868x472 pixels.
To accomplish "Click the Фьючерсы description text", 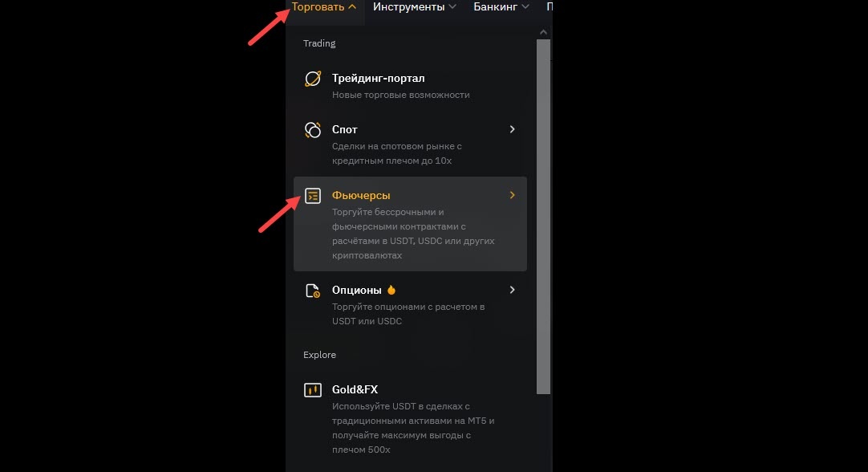I will [x=413, y=234].
